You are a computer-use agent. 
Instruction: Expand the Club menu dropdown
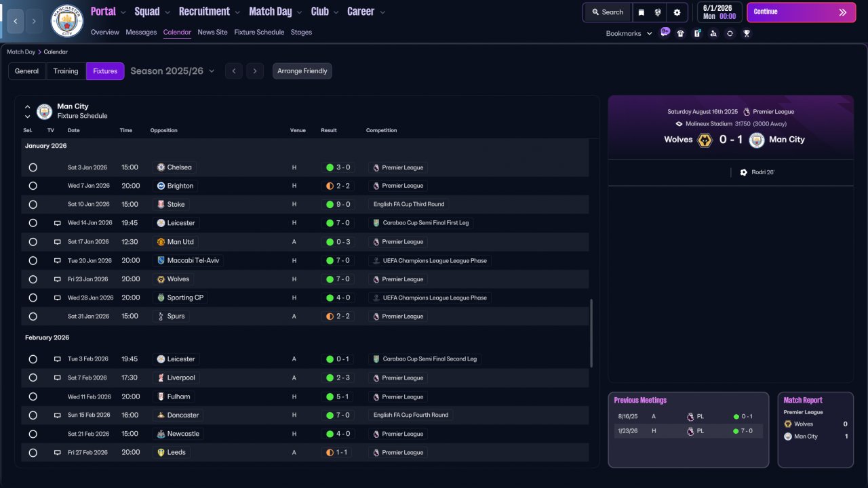[336, 12]
